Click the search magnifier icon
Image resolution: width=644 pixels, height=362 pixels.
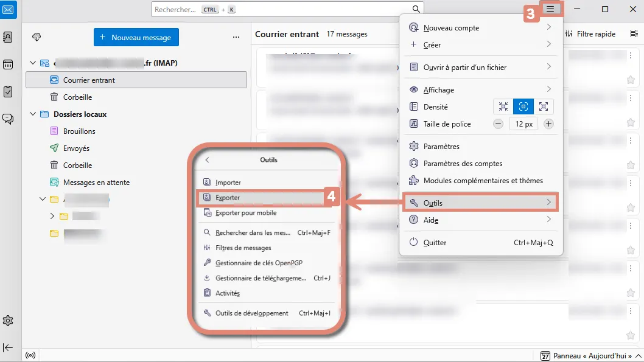point(416,9)
